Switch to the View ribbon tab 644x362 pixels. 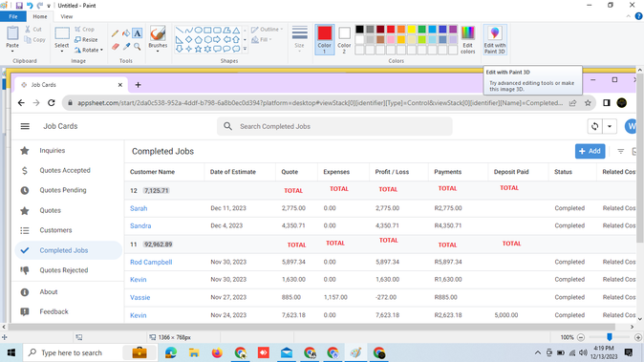(x=67, y=16)
